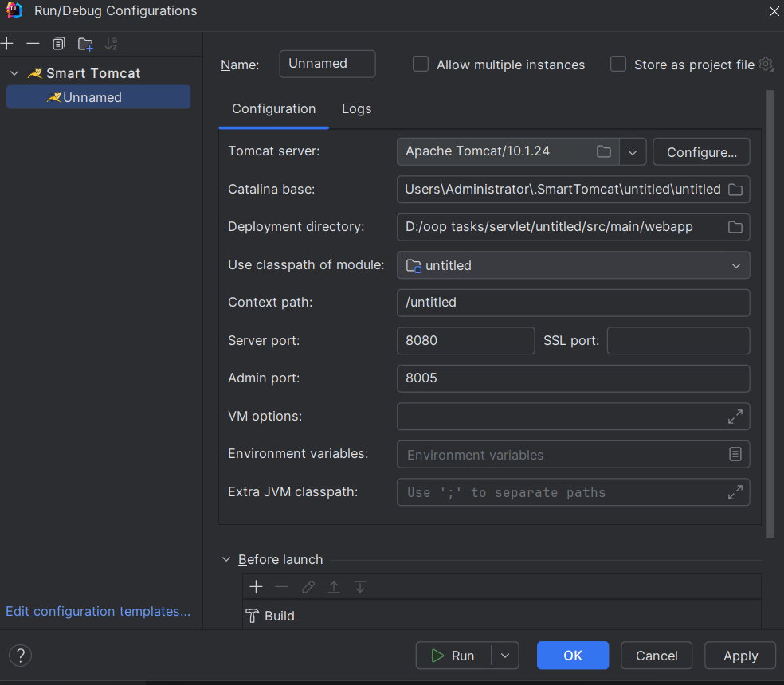Click the Context path field
This screenshot has width=784, height=685.
click(573, 303)
